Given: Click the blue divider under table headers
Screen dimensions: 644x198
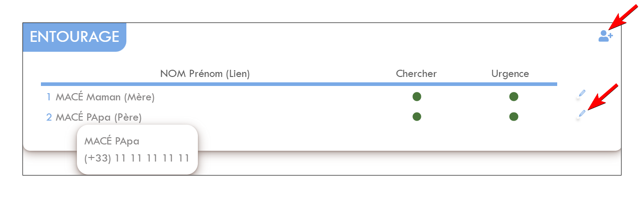Looking at the screenshot, I should pos(299,84).
